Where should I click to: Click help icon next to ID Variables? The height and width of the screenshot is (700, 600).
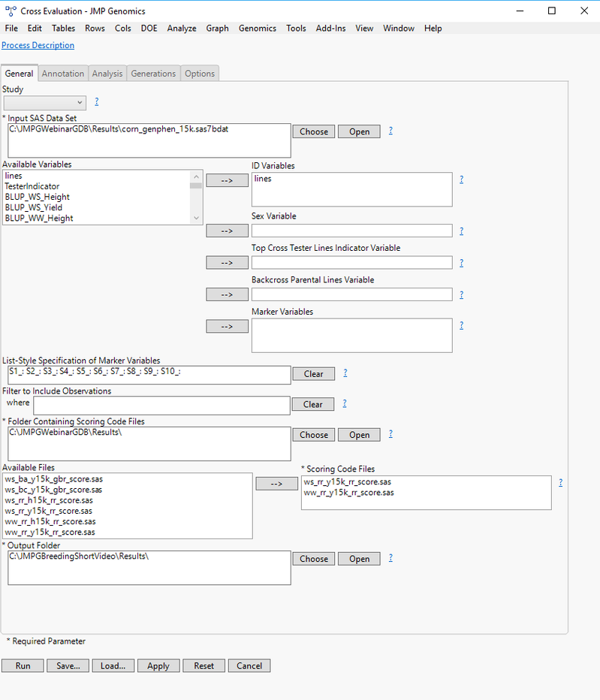click(x=461, y=180)
